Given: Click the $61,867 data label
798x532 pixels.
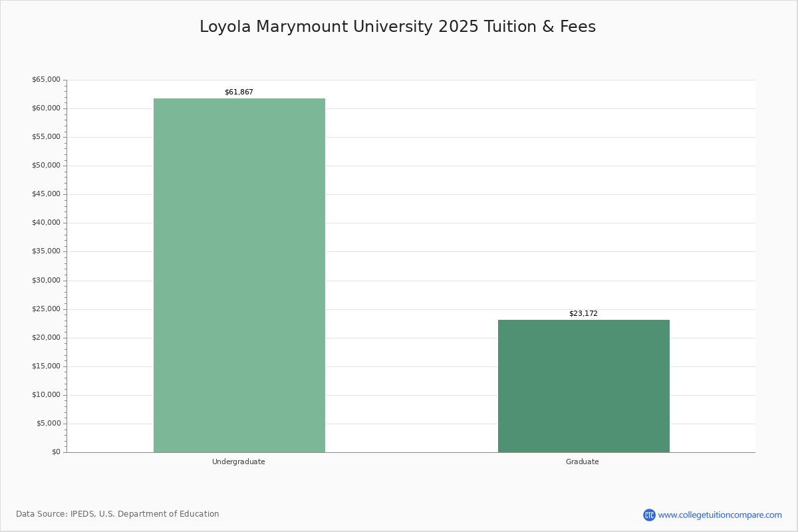Looking at the screenshot, I should pos(239,92).
